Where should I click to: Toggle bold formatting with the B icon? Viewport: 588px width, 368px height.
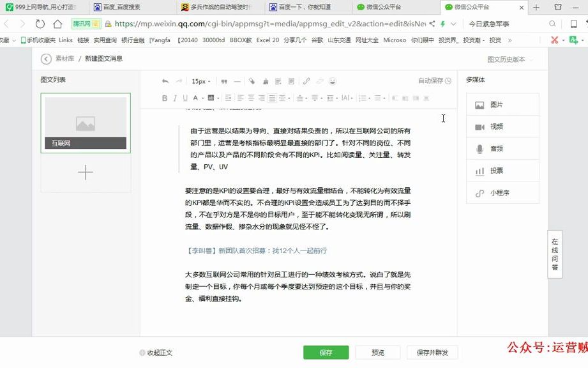point(165,98)
